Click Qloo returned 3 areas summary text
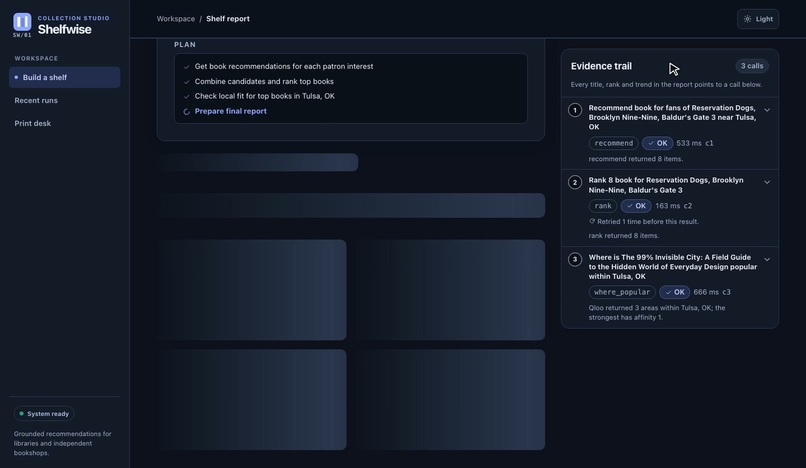Image resolution: width=806 pixels, height=468 pixels. (657, 313)
